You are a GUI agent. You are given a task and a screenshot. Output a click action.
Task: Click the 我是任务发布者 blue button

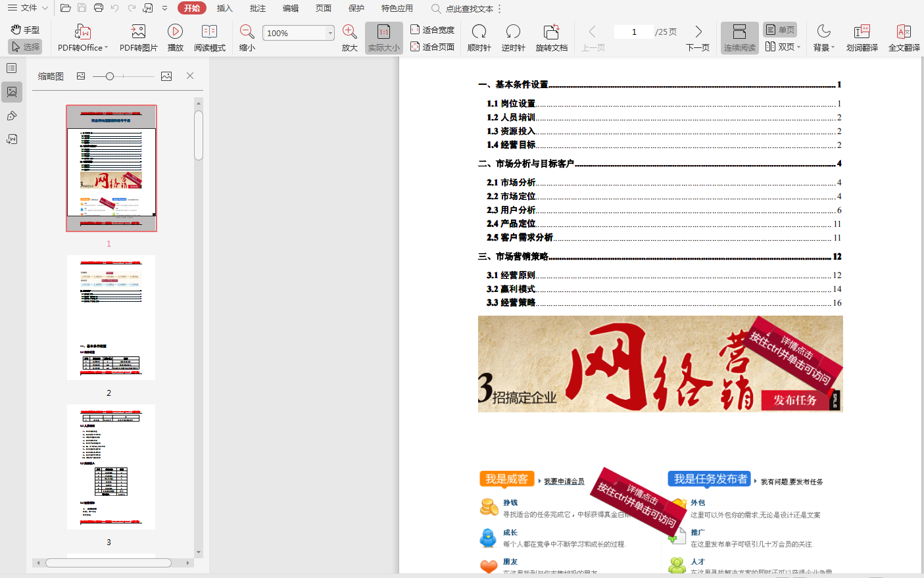click(710, 479)
